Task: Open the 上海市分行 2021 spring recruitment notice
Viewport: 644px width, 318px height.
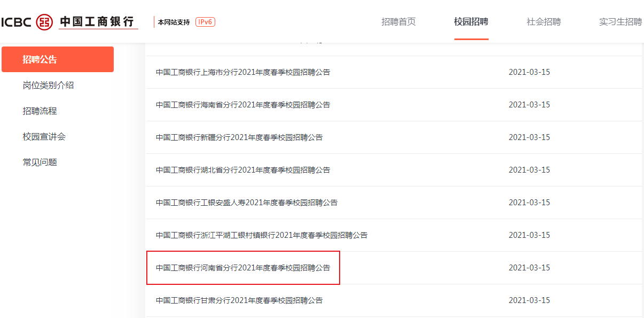Action: point(243,72)
